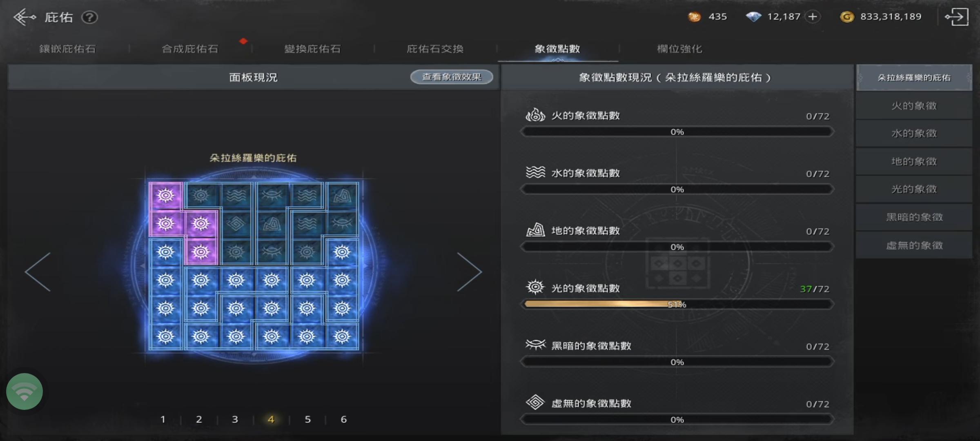This screenshot has width=980, height=441.
Task: Switch to the 鑲嵌庇佑石 tab
Action: (x=68, y=49)
